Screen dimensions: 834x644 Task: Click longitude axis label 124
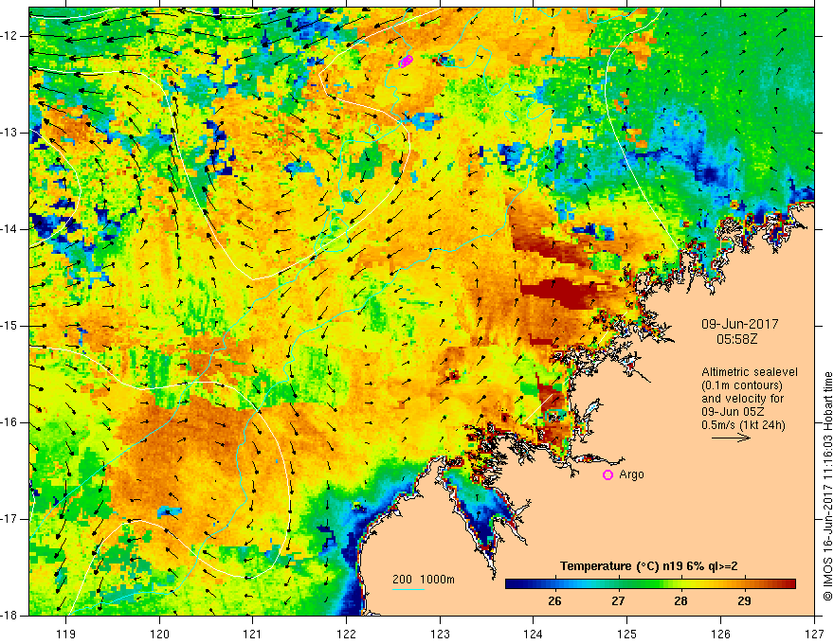pyautogui.click(x=534, y=634)
